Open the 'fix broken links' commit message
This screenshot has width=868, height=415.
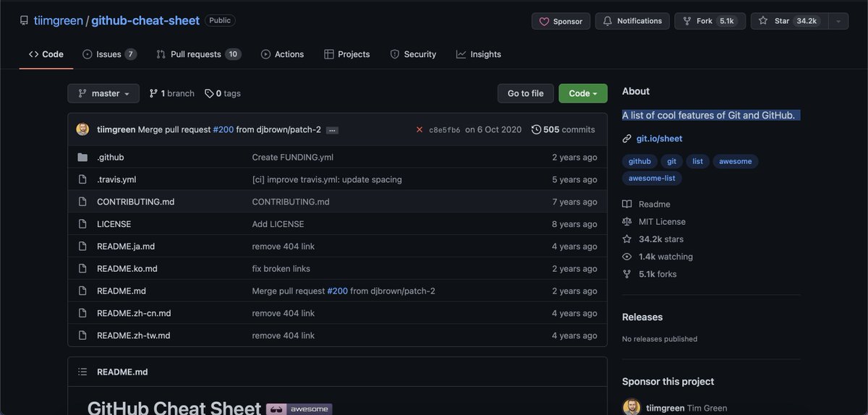[x=281, y=268]
